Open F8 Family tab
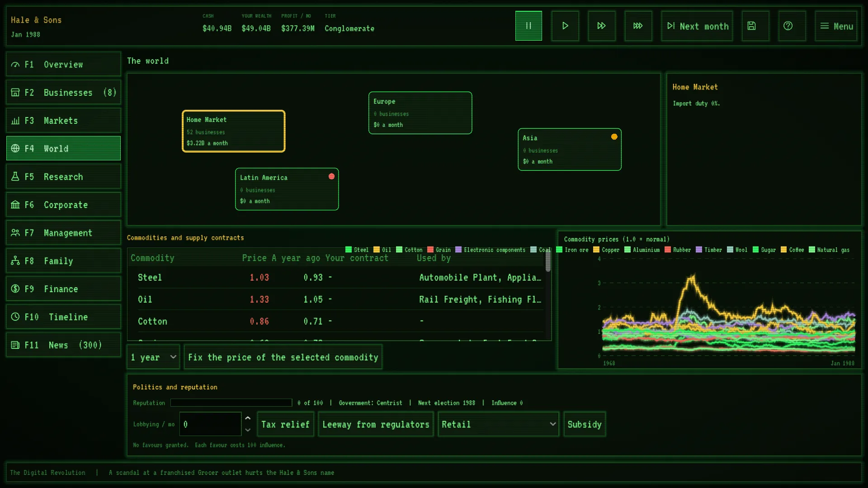The width and height of the screenshot is (868, 488). [63, 261]
